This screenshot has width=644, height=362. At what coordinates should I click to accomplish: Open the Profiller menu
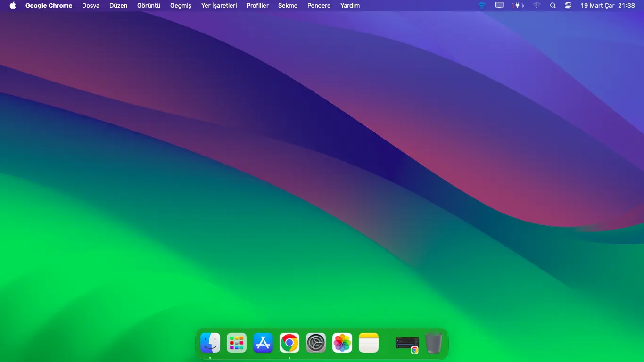(x=257, y=6)
